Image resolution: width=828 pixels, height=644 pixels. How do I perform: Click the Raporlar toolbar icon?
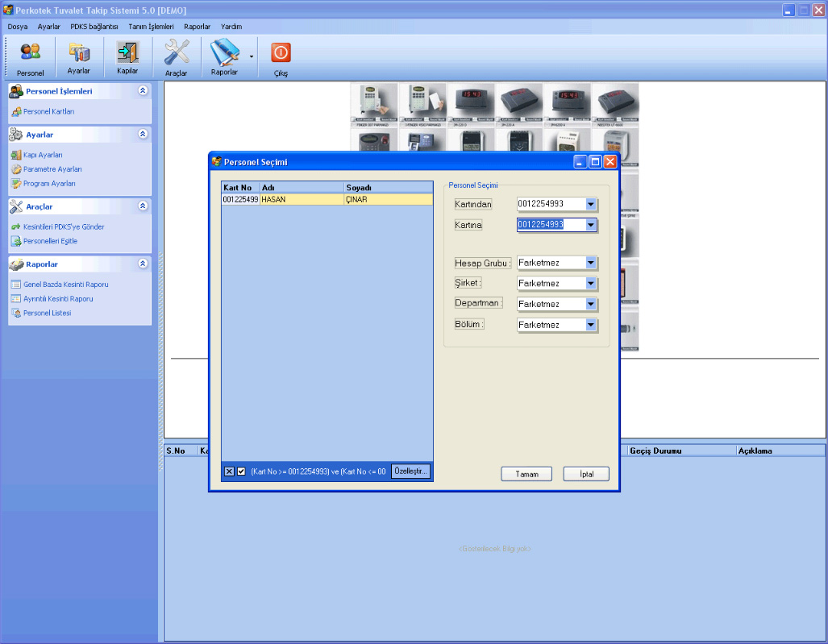click(x=224, y=54)
